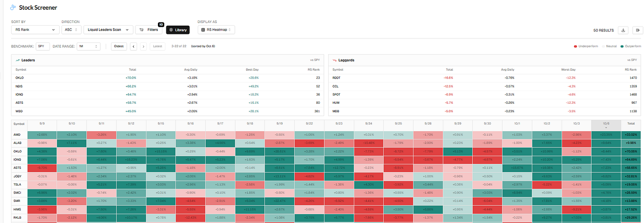Click the SPY benchmark field

pos(42,46)
